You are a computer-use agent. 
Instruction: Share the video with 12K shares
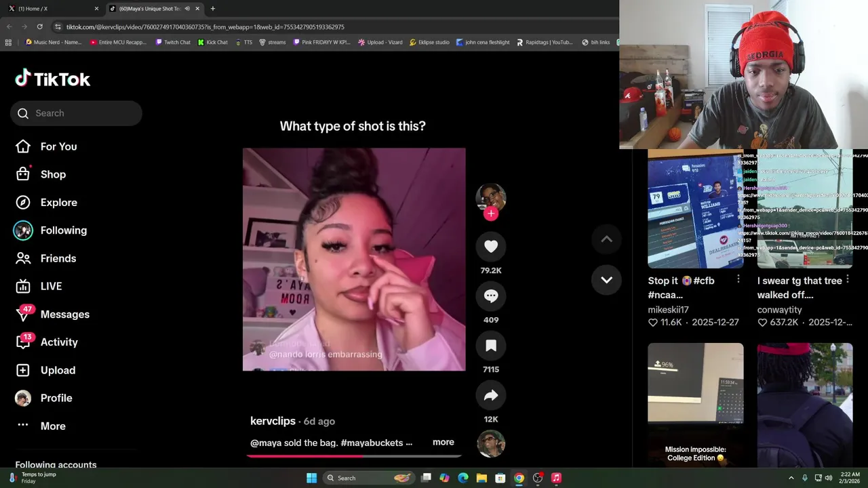(491, 395)
